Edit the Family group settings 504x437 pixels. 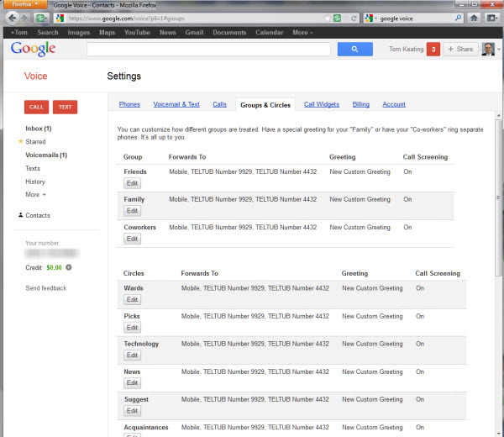[x=132, y=211]
